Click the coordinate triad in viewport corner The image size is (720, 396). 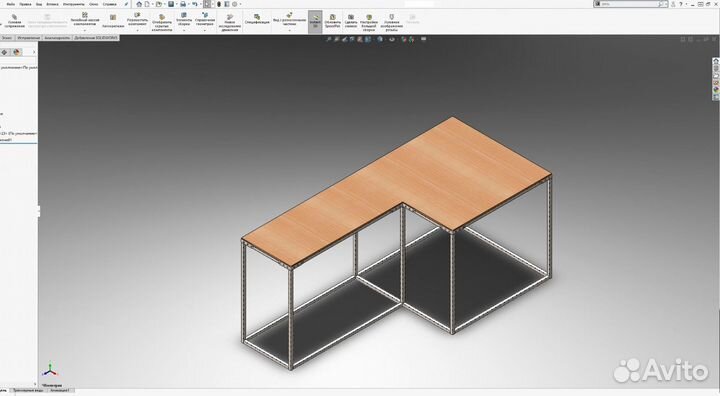click(50, 370)
